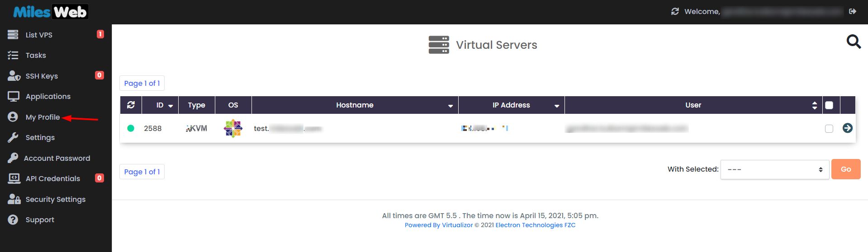Click the Support question mark icon
868x252 pixels.
(13, 219)
